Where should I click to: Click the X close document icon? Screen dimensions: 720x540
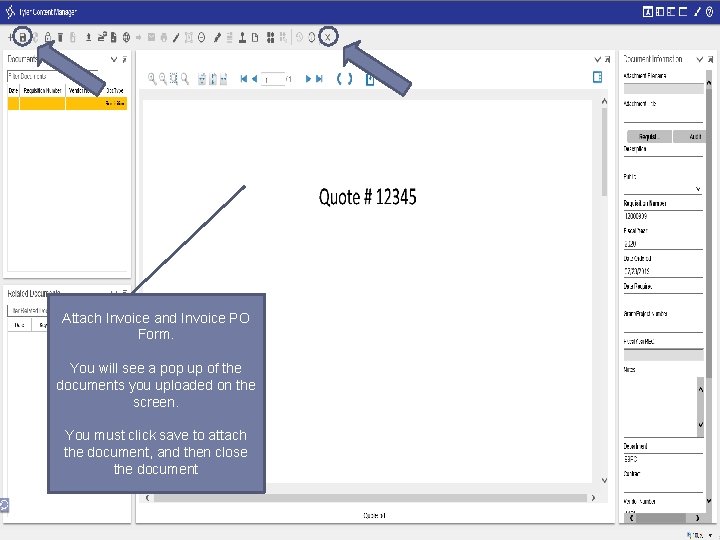[328, 37]
